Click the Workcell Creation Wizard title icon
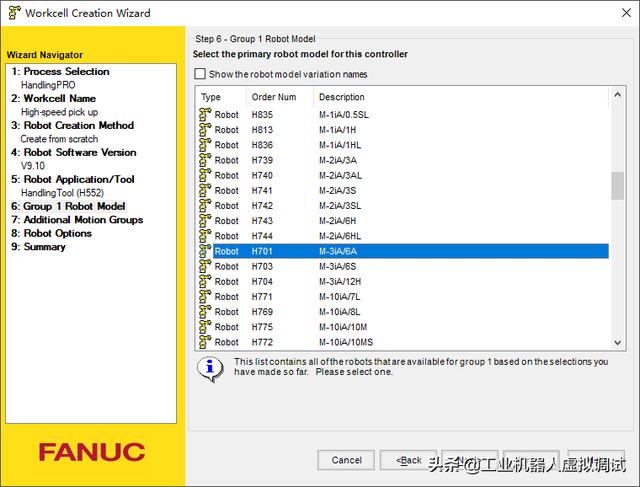Viewport: 640px width, 487px height. [14, 13]
